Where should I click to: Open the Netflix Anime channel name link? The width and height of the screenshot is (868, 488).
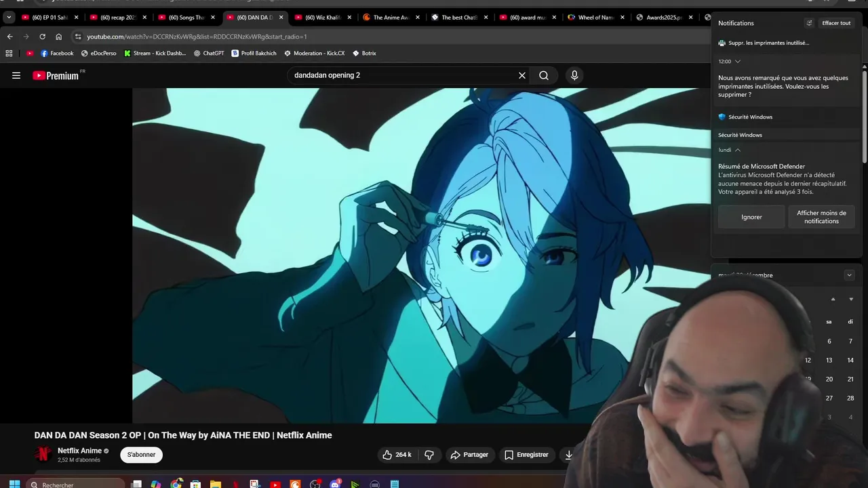click(79, 451)
